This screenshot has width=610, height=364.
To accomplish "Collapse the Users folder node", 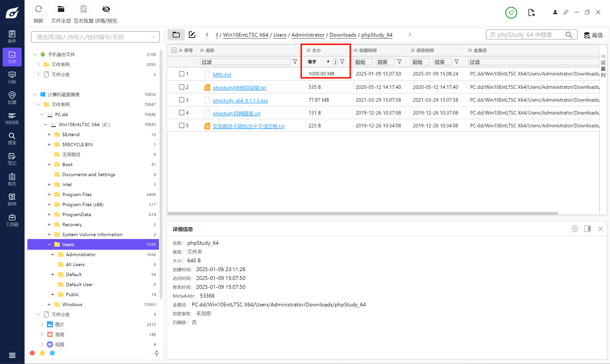I will point(49,244).
